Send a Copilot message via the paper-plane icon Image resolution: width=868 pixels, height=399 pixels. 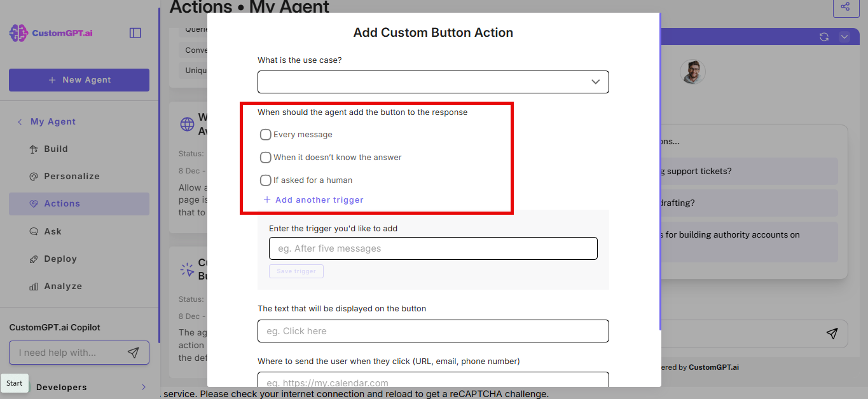134,353
